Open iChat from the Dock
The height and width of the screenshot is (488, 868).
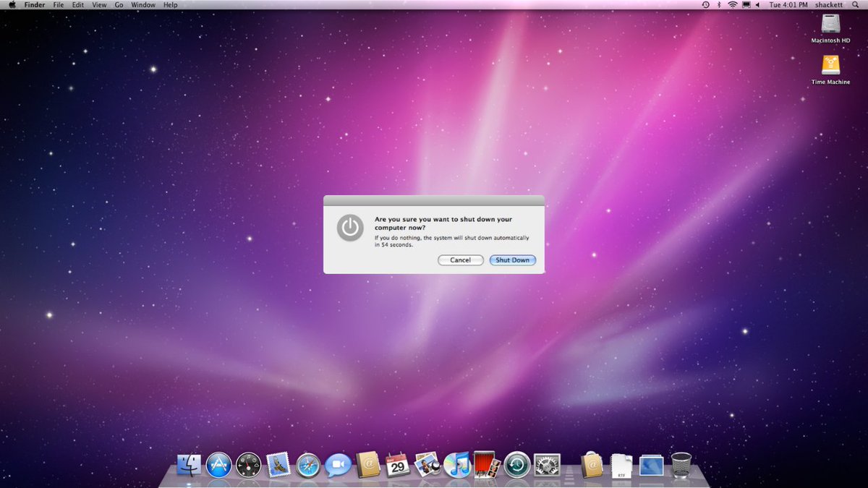(338, 465)
